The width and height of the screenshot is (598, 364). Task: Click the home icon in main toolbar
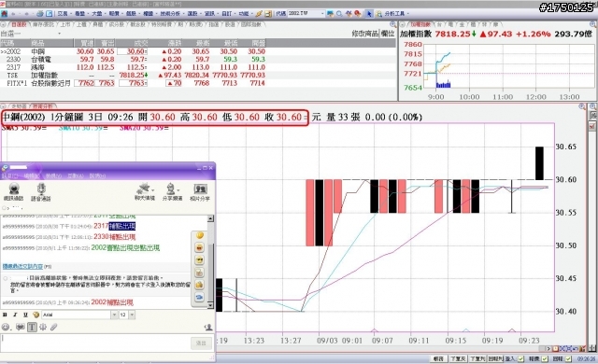click(4, 14)
